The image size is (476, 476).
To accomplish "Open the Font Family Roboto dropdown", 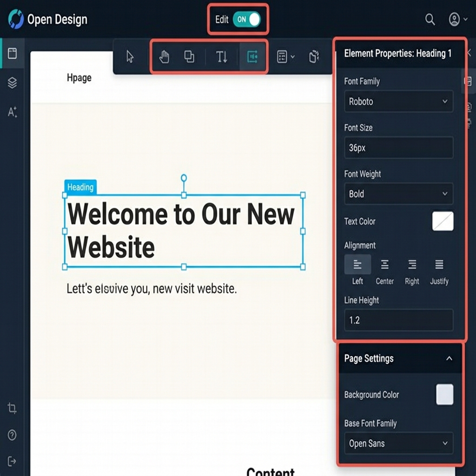I will (398, 101).
